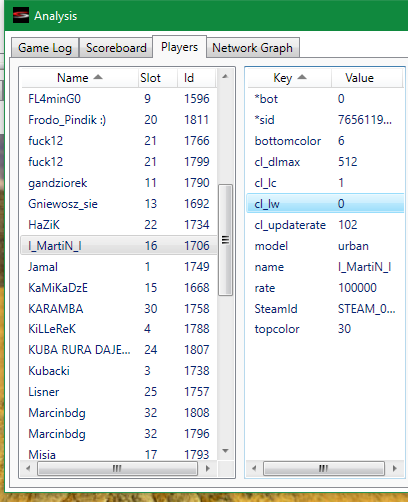The width and height of the screenshot is (408, 502).
Task: Select the *bot key row
Action: (325, 99)
